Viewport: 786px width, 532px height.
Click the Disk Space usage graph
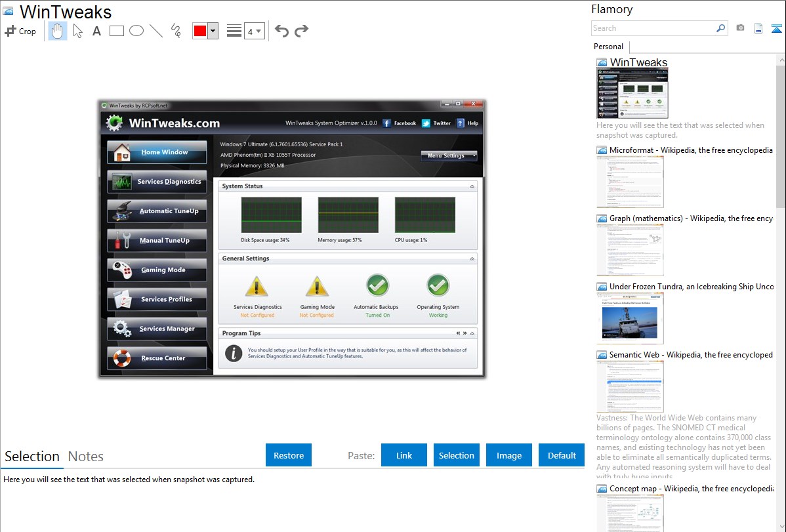coord(271,215)
